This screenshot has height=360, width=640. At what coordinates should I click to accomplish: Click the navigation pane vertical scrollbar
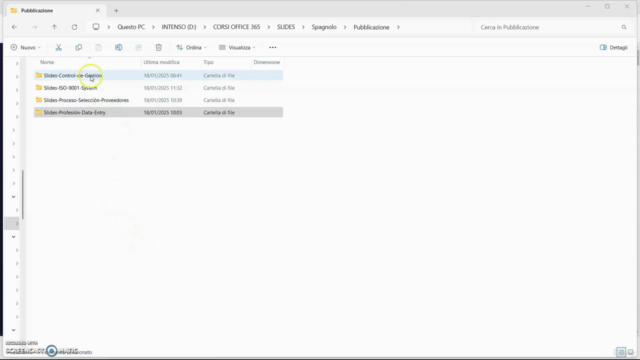pyautogui.click(x=22, y=194)
